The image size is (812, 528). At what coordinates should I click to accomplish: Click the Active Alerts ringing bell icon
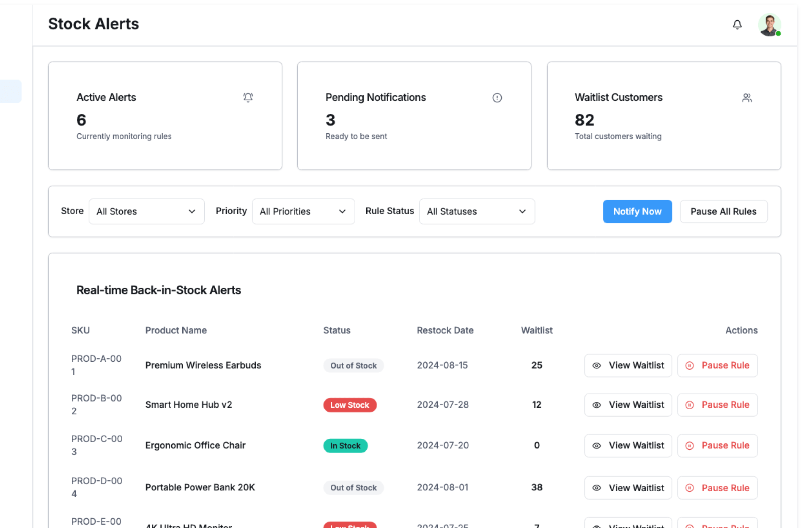248,98
